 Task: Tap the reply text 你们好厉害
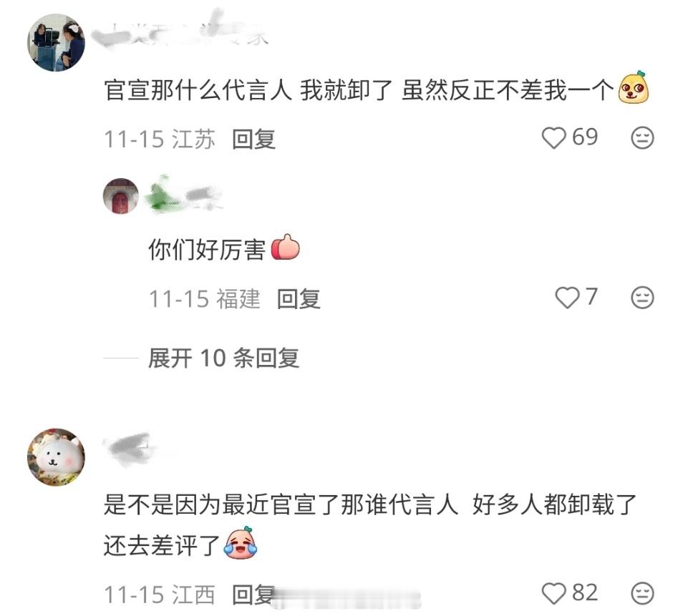click(206, 250)
